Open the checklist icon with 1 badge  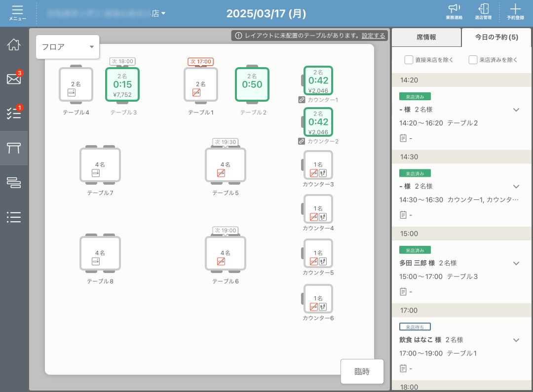click(14, 113)
